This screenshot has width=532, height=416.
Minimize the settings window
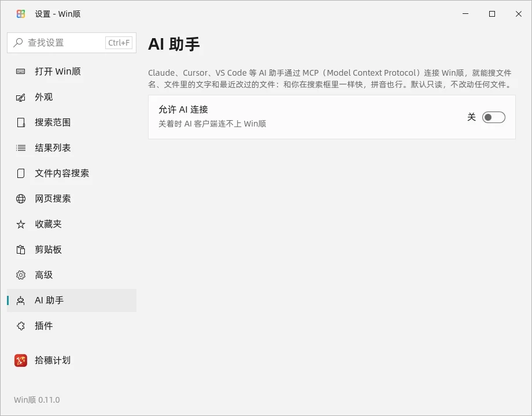tap(465, 14)
